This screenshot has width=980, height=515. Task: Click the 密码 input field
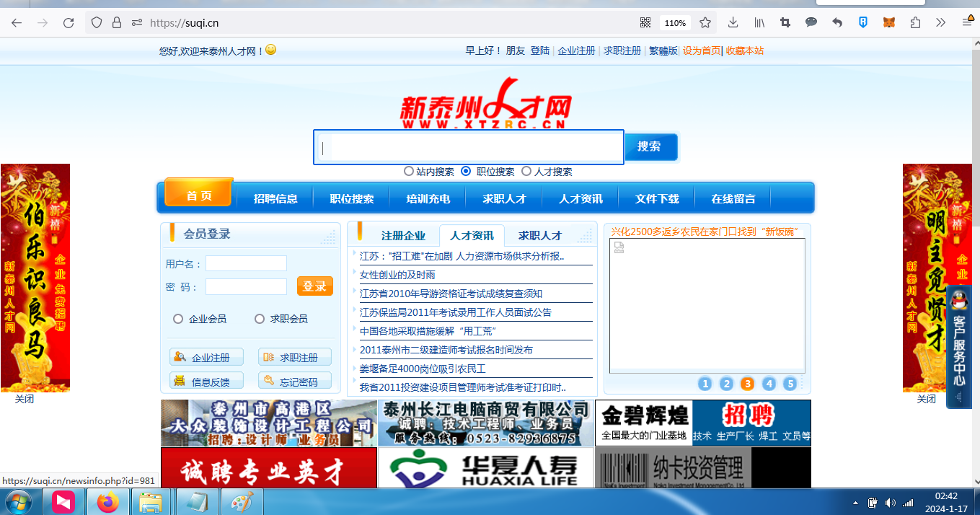(x=246, y=287)
